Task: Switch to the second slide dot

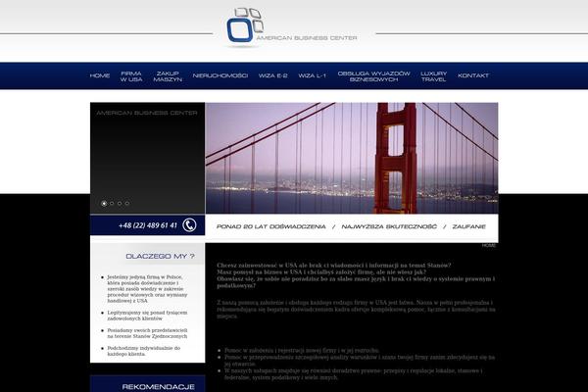Action: [x=112, y=203]
